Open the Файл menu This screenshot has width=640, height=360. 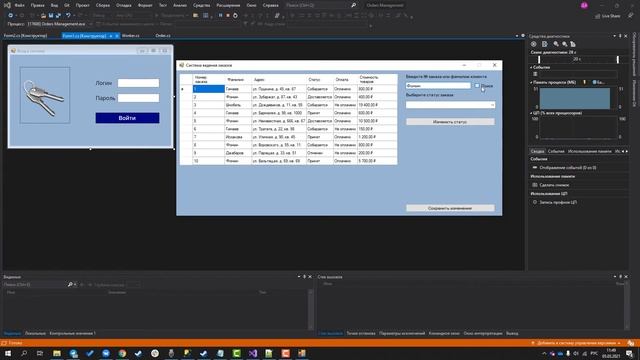click(19, 5)
